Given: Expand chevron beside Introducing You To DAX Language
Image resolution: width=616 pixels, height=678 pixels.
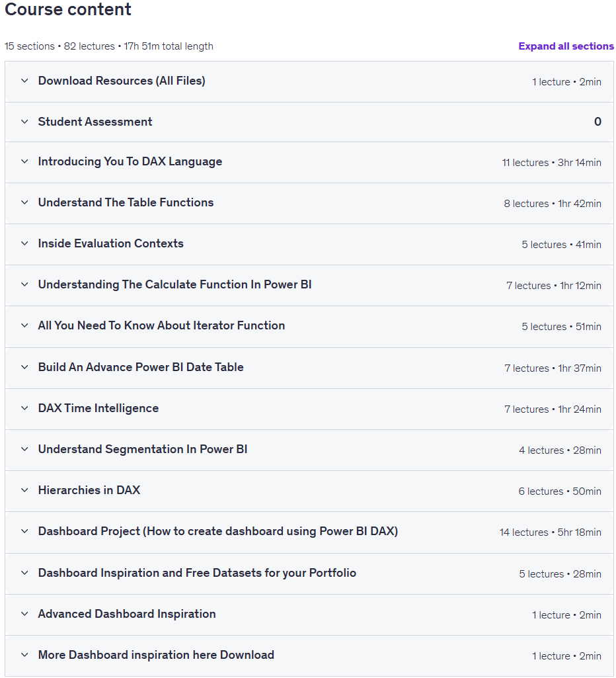Looking at the screenshot, I should point(24,161).
